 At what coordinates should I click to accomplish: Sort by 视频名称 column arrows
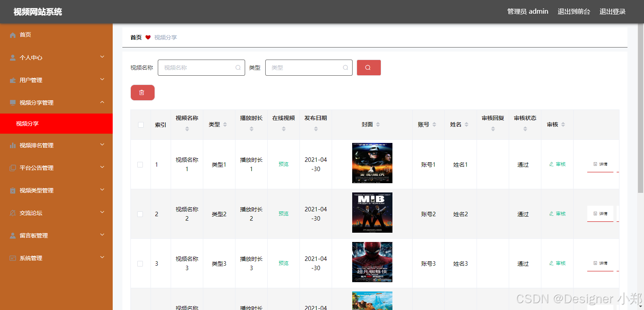point(187,129)
